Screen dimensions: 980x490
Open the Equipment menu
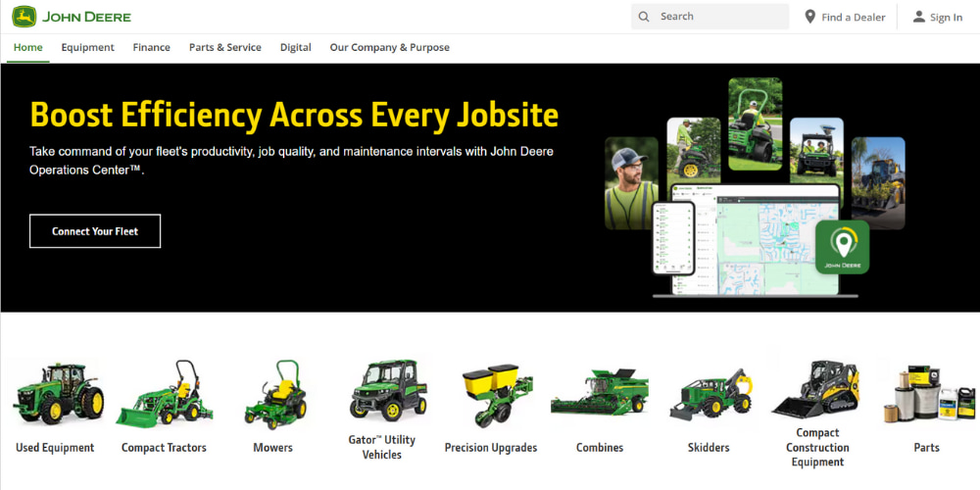[x=87, y=47]
